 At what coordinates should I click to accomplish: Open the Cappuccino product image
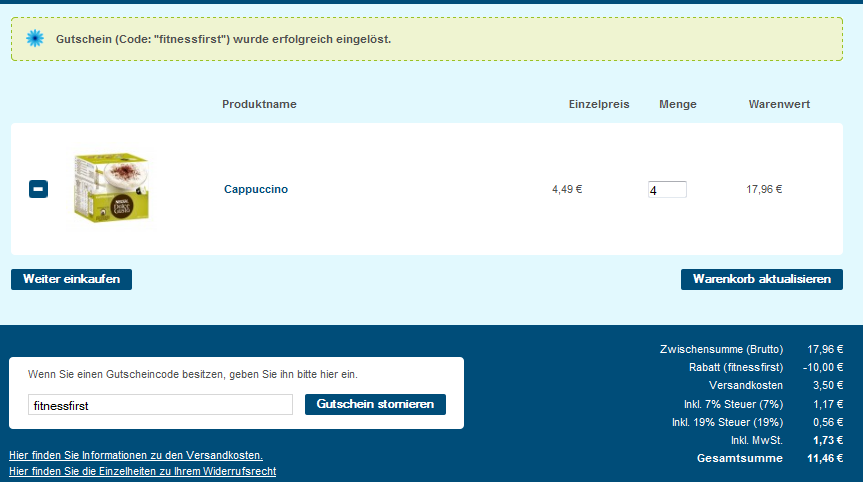click(x=110, y=187)
